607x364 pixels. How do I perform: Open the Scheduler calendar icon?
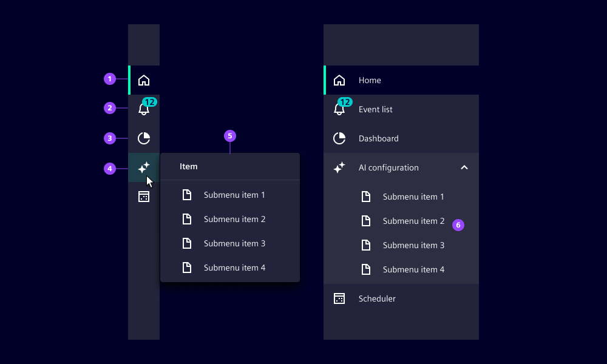pyautogui.click(x=144, y=196)
